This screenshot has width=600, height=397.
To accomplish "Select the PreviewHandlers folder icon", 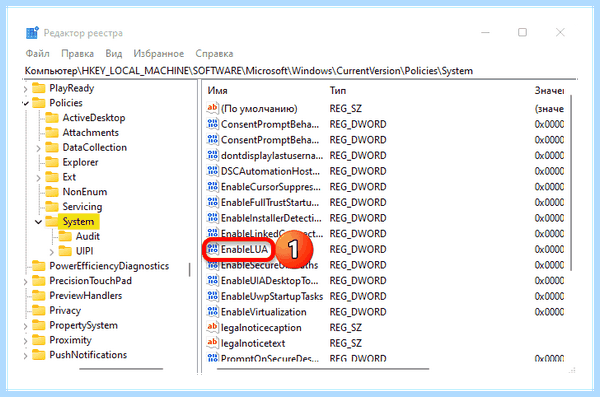I will (38, 296).
